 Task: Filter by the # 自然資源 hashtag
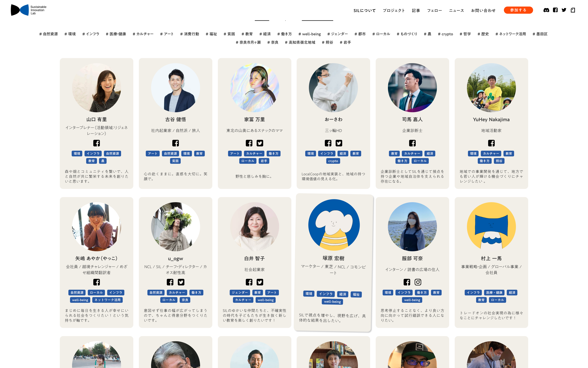click(49, 34)
